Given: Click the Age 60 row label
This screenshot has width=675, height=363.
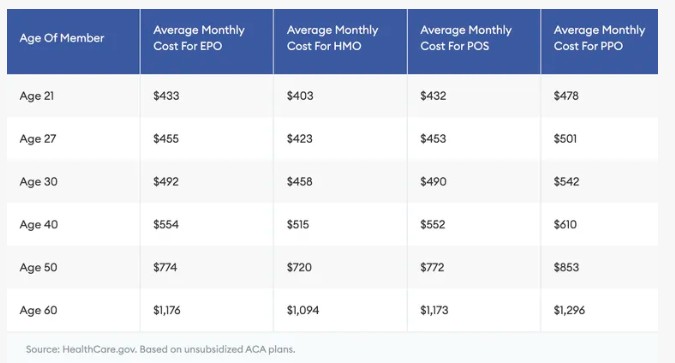Looking at the screenshot, I should 38,310.
